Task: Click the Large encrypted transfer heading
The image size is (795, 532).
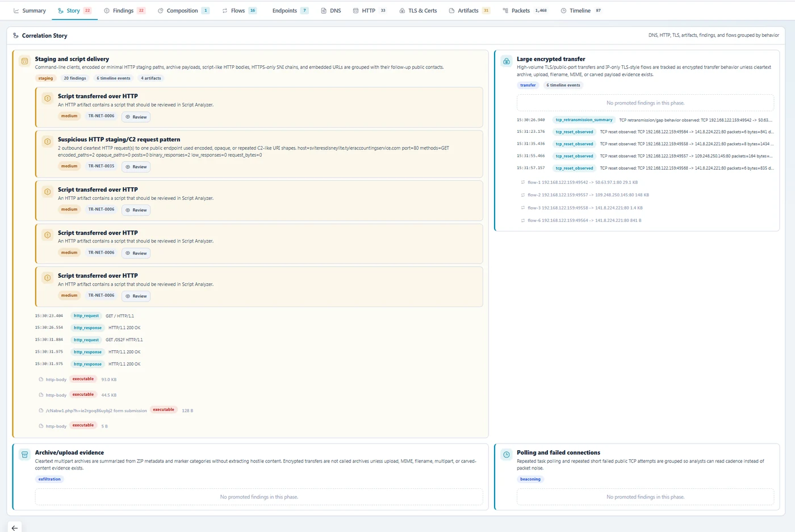Action: click(x=551, y=59)
